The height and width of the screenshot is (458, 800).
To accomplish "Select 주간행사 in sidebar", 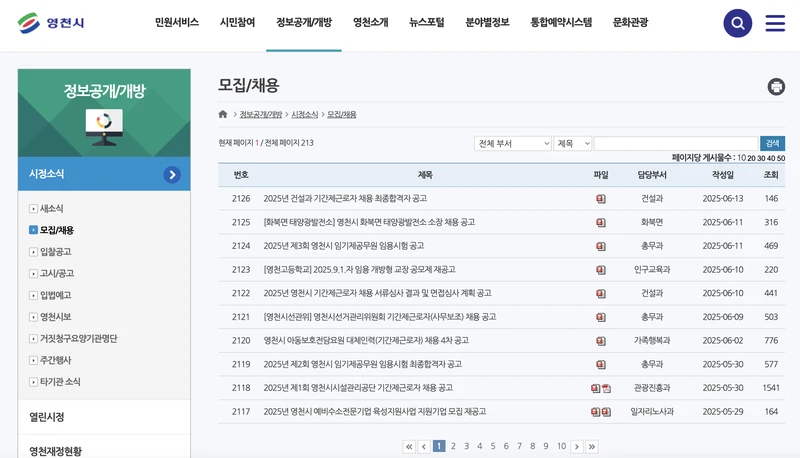I will (x=56, y=360).
